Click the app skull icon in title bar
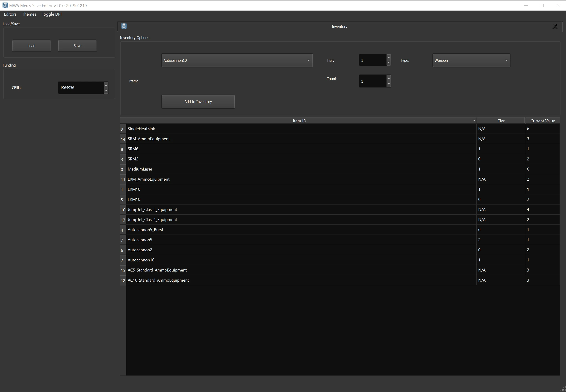Viewport: 566px width, 392px height. tap(5, 6)
